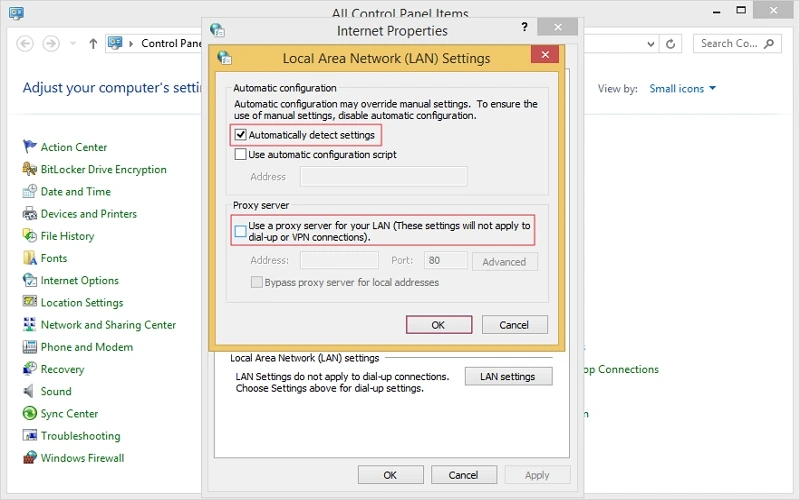Open the Phone and Modem icon
This screenshot has width=800, height=500.
(30, 347)
